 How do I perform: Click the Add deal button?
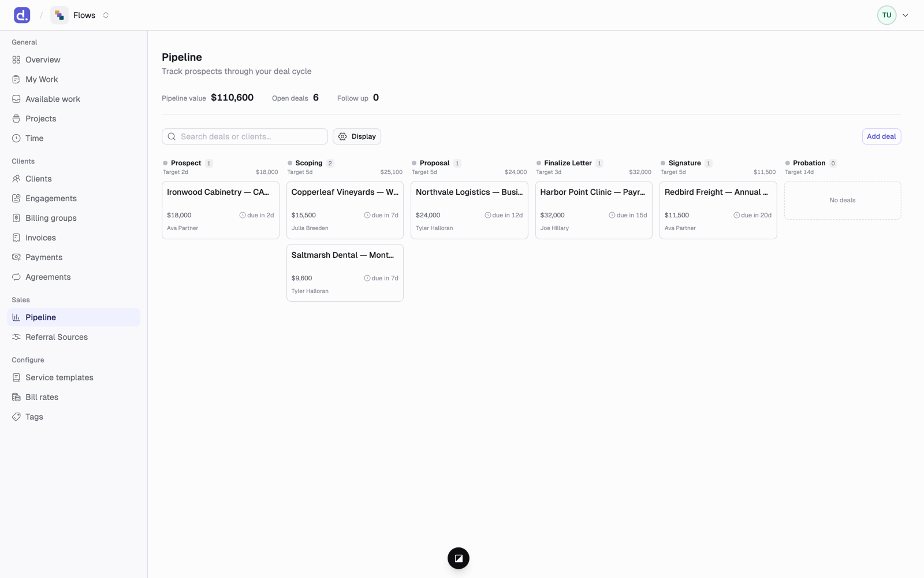(x=881, y=136)
